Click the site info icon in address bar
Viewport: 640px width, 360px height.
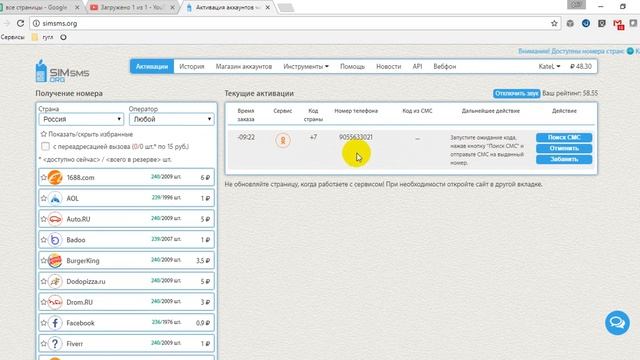36,23
